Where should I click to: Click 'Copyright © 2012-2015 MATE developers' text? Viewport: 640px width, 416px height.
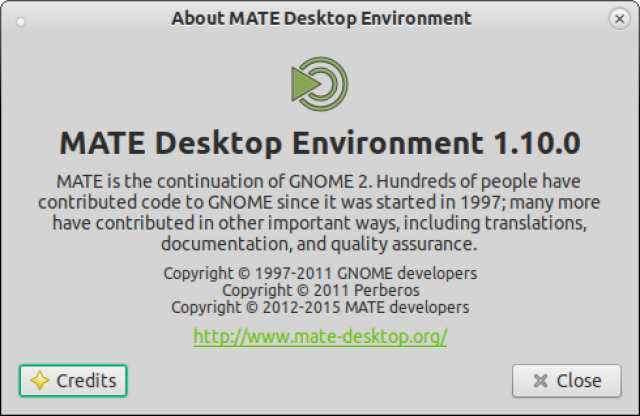click(320, 307)
